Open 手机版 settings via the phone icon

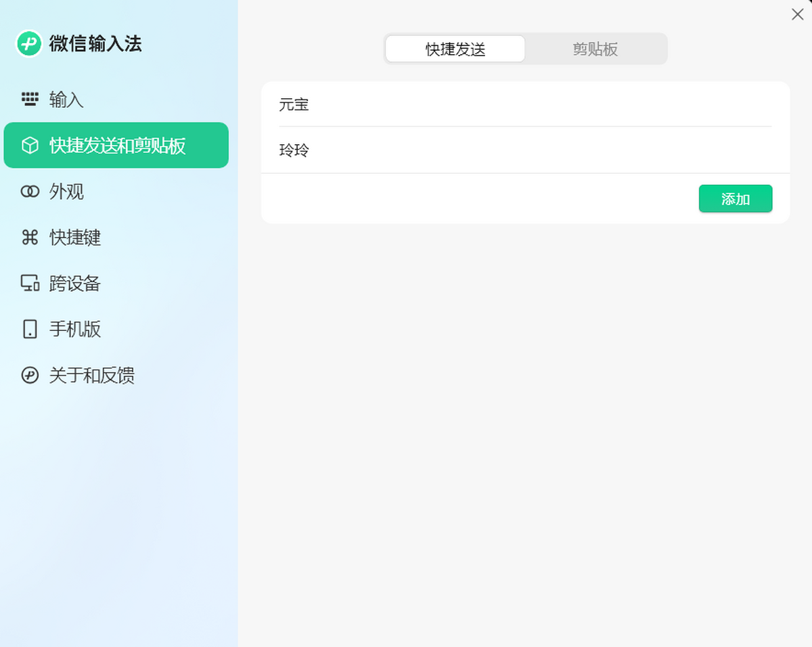click(30, 330)
